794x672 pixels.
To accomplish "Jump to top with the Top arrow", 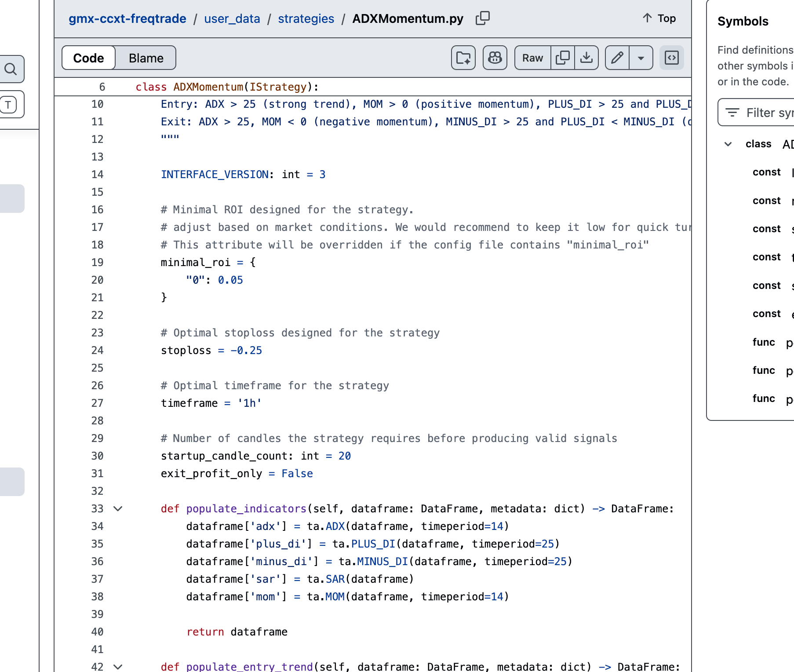I will click(x=659, y=18).
